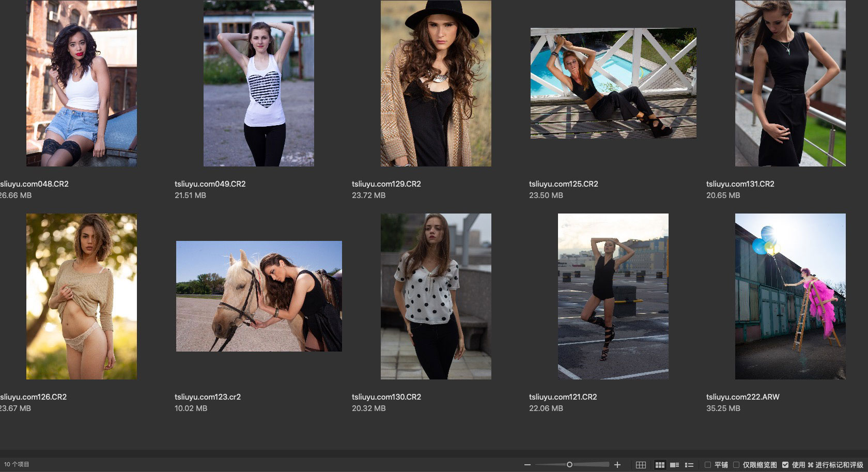
Task: Select the tsliuyu.com125.CR2 poolside photo
Action: [613, 83]
